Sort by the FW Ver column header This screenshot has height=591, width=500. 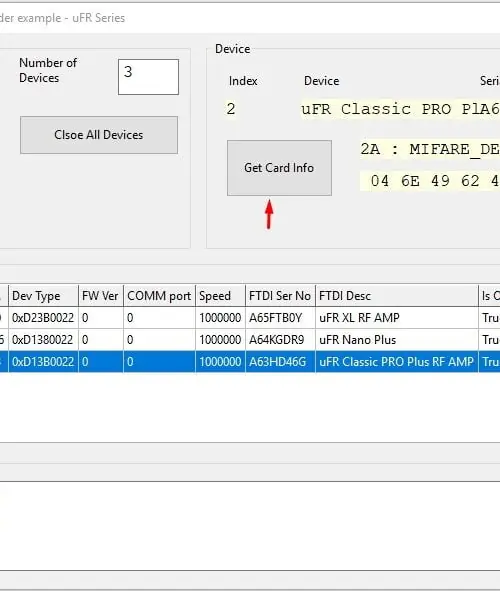tap(101, 296)
